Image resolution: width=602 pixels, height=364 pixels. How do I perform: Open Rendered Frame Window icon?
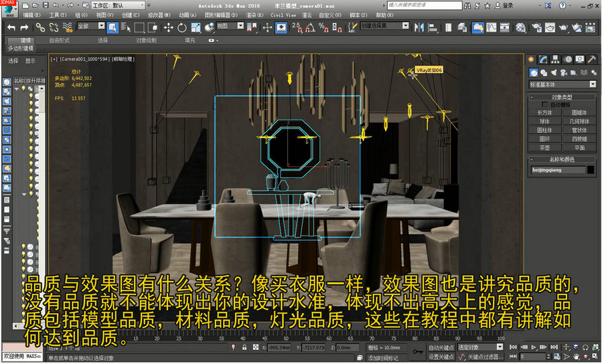pyautogui.click(x=550, y=27)
